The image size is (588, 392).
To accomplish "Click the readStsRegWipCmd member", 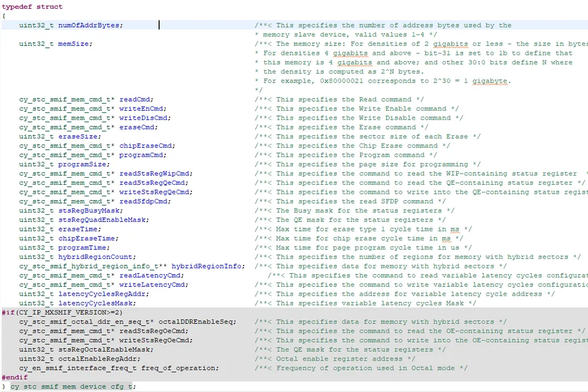I will point(154,174).
